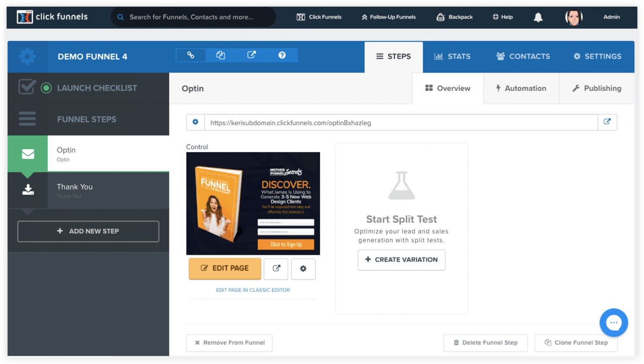Open Backpack from the top navigation
The width and height of the screenshot is (644, 364).
pos(454,17)
